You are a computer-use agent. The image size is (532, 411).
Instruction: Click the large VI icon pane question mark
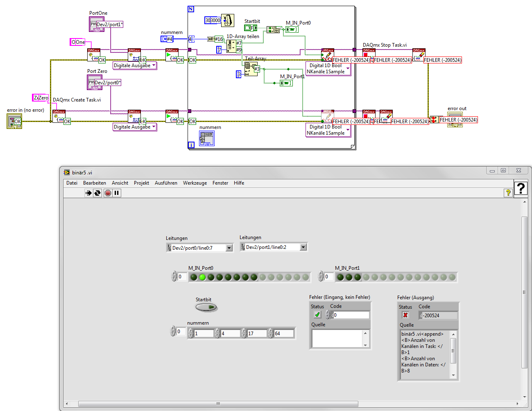coord(521,188)
